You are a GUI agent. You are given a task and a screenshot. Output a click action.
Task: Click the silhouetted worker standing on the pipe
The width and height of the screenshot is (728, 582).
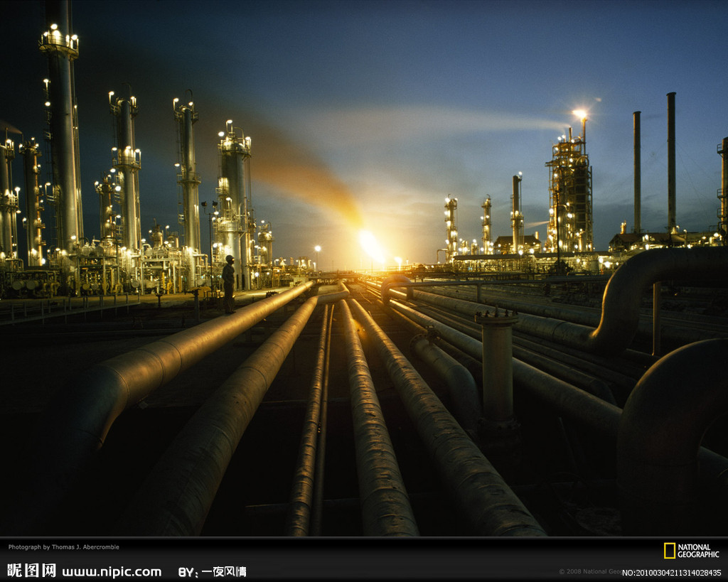click(228, 283)
